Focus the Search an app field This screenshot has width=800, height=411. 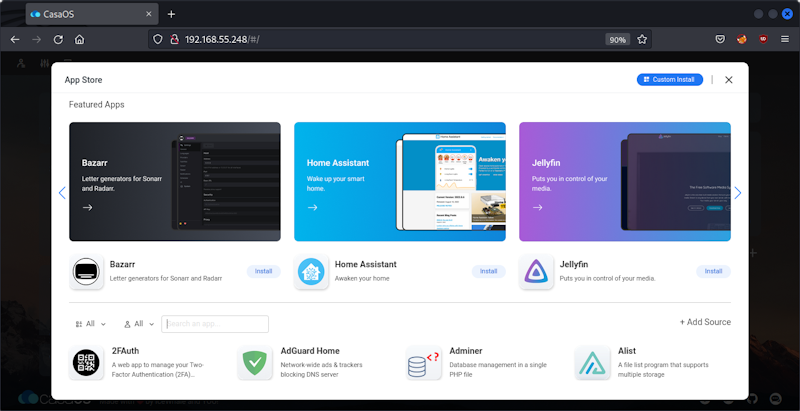tap(215, 324)
